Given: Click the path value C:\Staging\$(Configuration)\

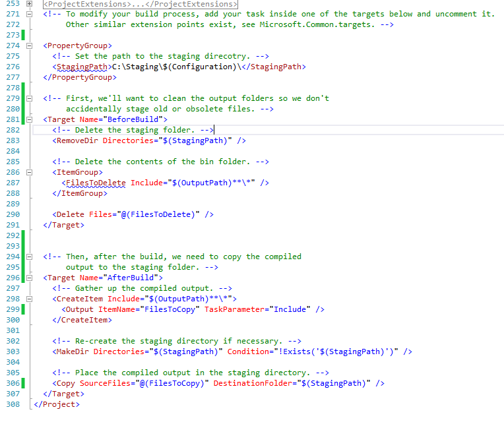Looking at the screenshot, I should [176, 67].
